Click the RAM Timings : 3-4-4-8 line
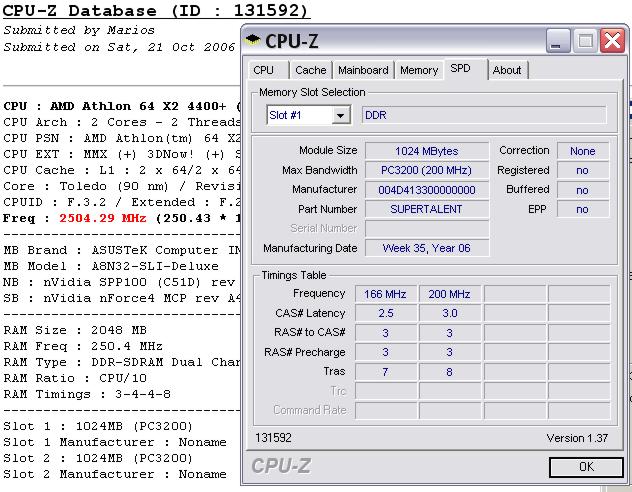The width and height of the screenshot is (632, 492). 87,394
